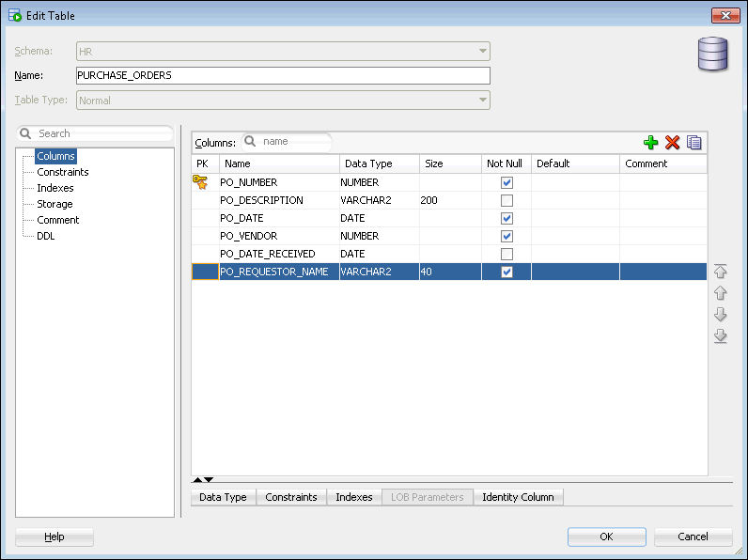Move selected column to bottom arrow

pyautogui.click(x=721, y=336)
